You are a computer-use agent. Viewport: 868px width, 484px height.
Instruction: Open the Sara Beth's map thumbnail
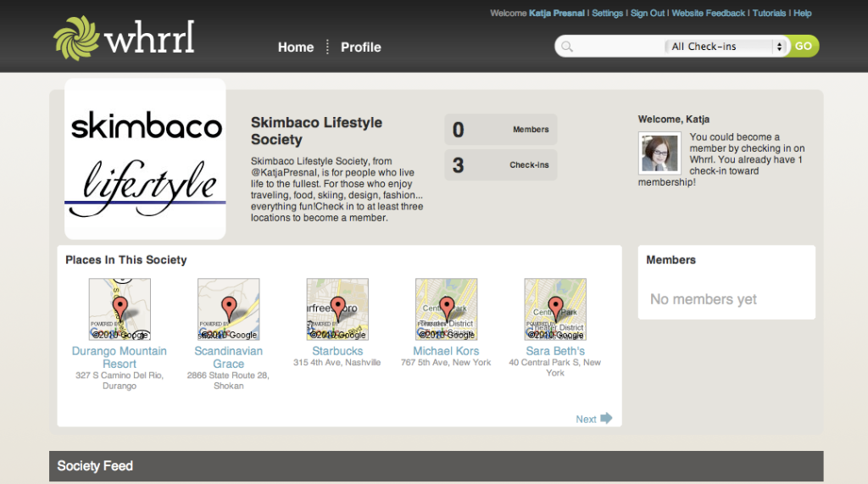[555, 309]
